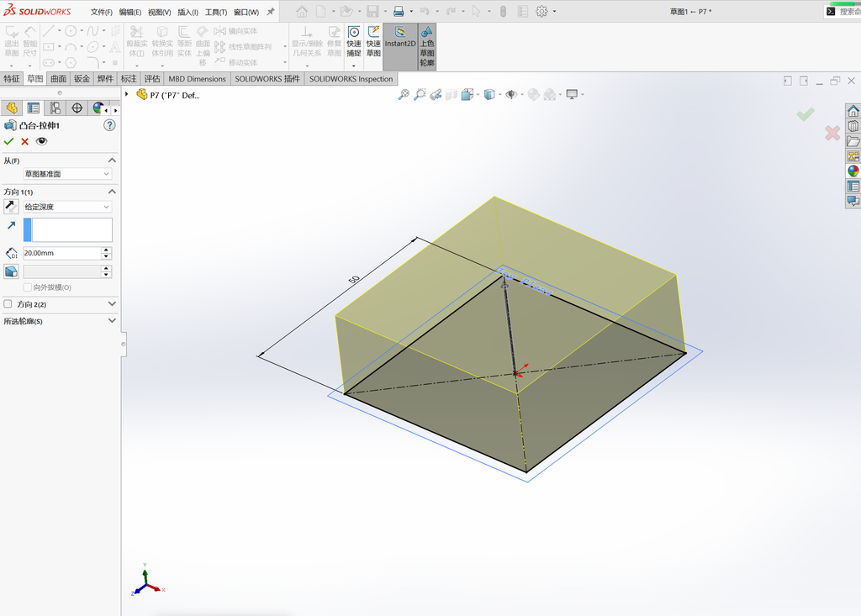Viewport: 861px width, 616px height.
Task: Expand the 所选轮廓(S) section
Action: click(x=112, y=321)
